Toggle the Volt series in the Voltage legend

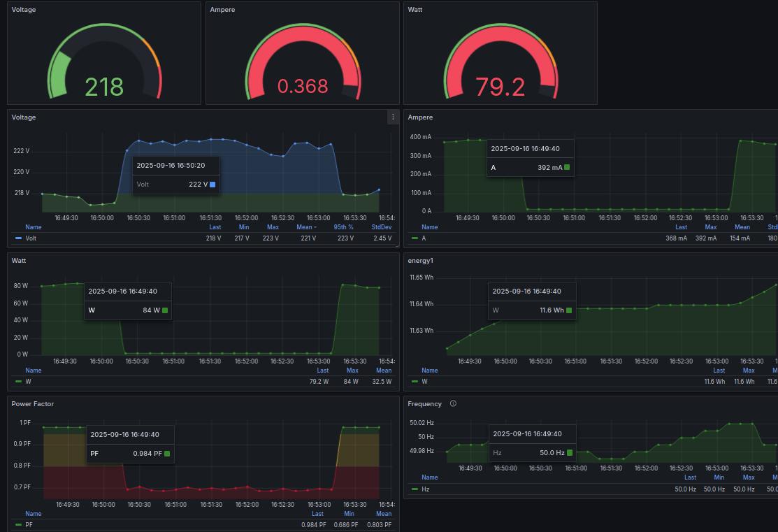click(29, 238)
